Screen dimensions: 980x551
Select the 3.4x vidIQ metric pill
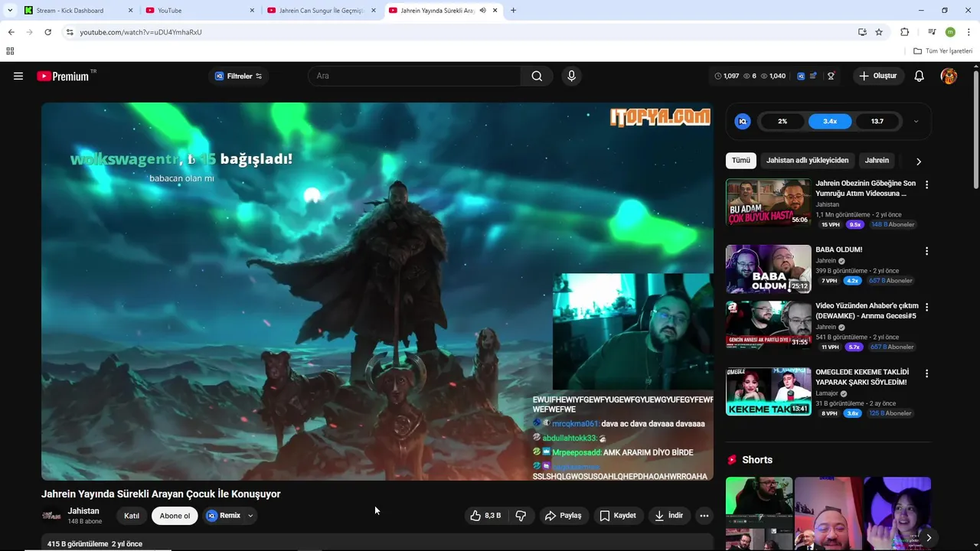tap(830, 121)
